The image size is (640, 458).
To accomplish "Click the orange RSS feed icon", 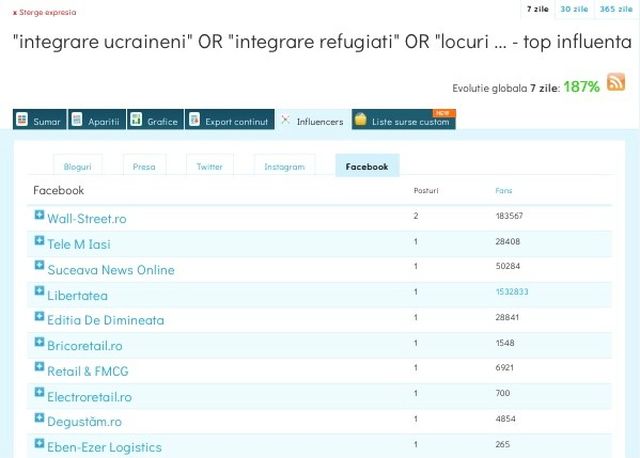I will coord(616,82).
